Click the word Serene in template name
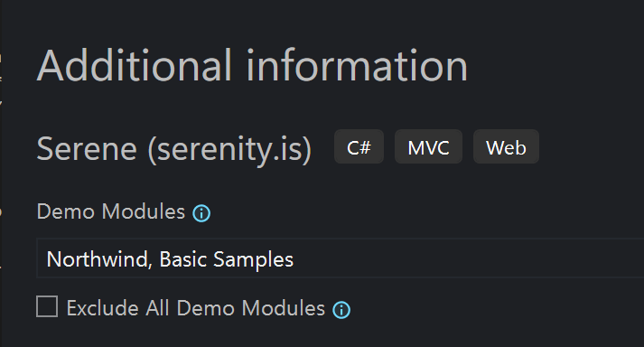The width and height of the screenshot is (644, 347). [x=87, y=149]
